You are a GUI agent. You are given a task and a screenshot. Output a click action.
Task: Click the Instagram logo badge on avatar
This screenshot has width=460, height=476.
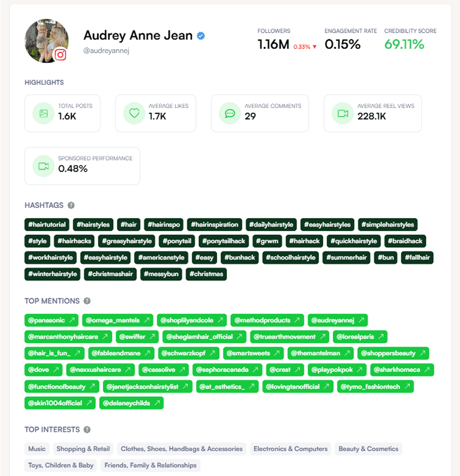(60, 55)
